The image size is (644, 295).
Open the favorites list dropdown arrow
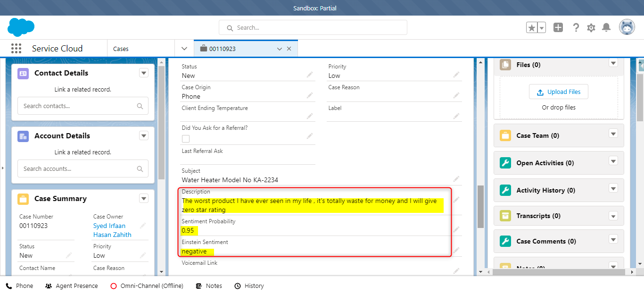(542, 28)
